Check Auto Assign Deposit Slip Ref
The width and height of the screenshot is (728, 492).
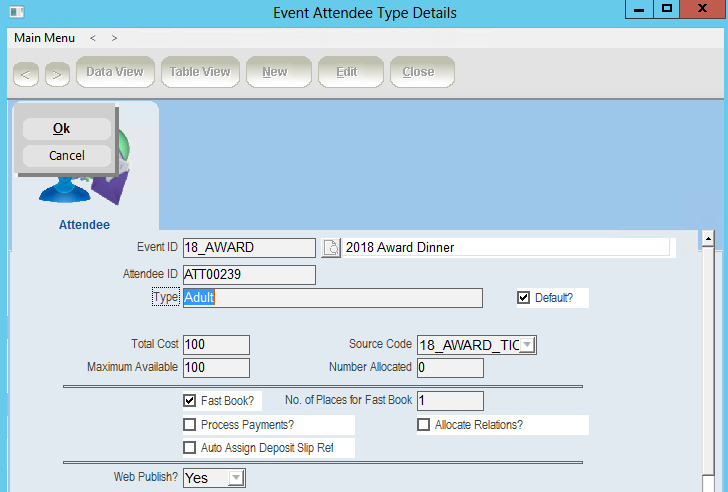(x=189, y=448)
